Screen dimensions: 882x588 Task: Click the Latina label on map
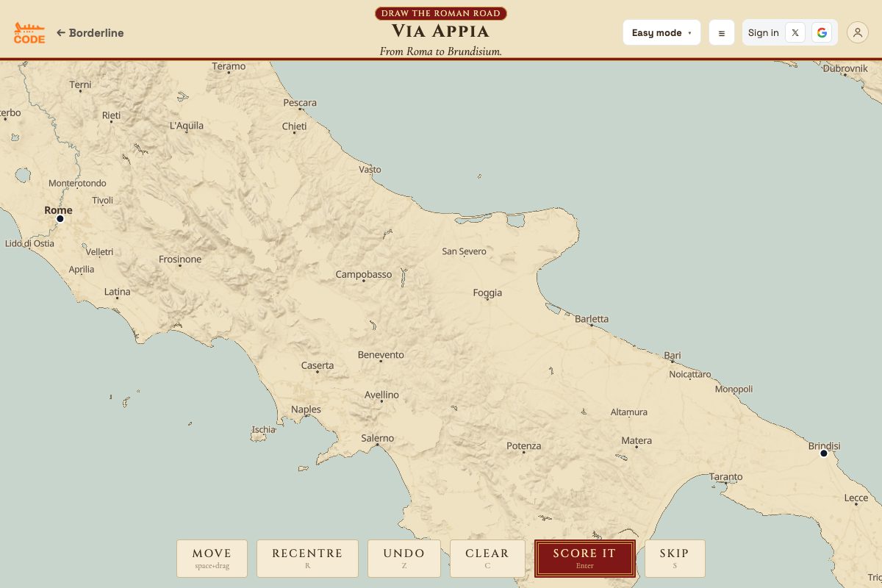point(117,292)
